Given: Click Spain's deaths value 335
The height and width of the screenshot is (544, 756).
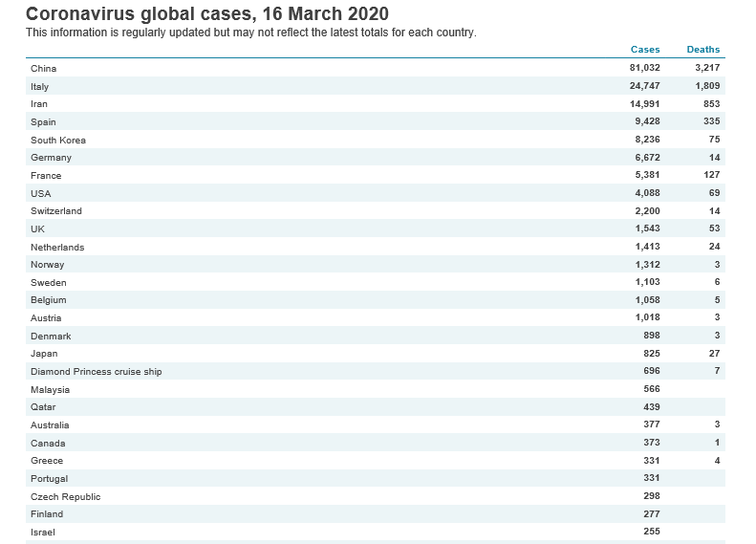Looking at the screenshot, I should (x=712, y=121).
